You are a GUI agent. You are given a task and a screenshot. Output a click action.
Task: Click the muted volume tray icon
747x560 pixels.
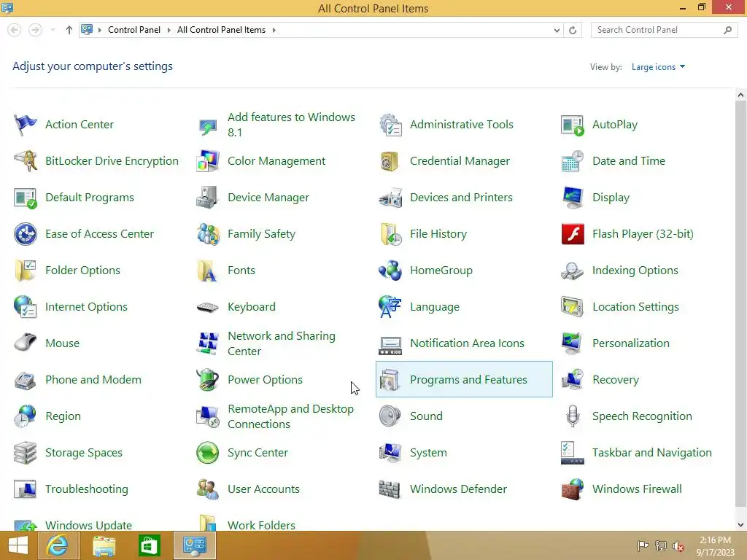(678, 546)
